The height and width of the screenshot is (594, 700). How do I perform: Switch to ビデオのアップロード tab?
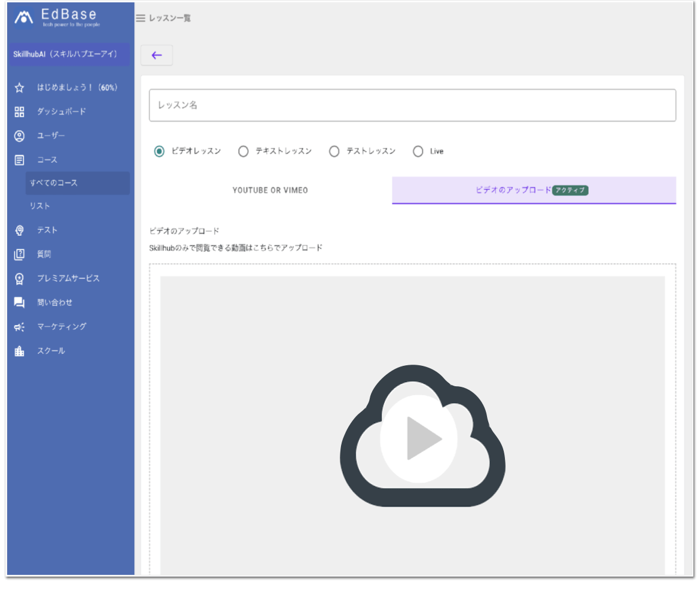point(534,190)
